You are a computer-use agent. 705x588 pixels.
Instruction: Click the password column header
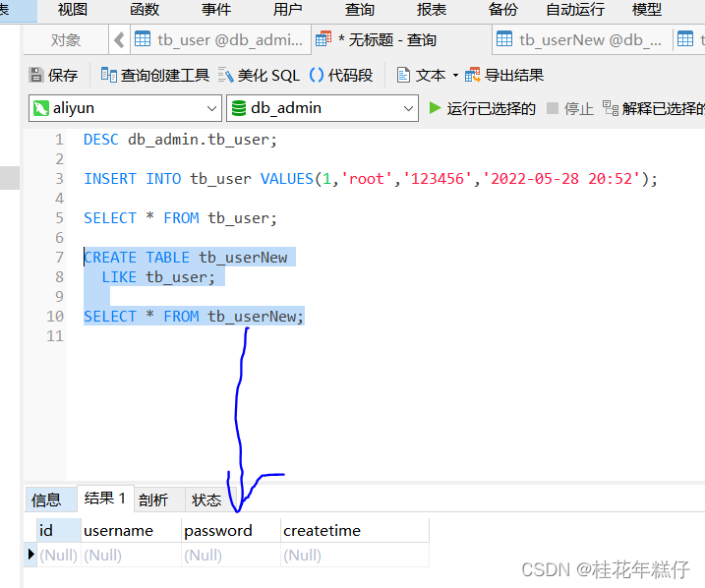pos(231,530)
